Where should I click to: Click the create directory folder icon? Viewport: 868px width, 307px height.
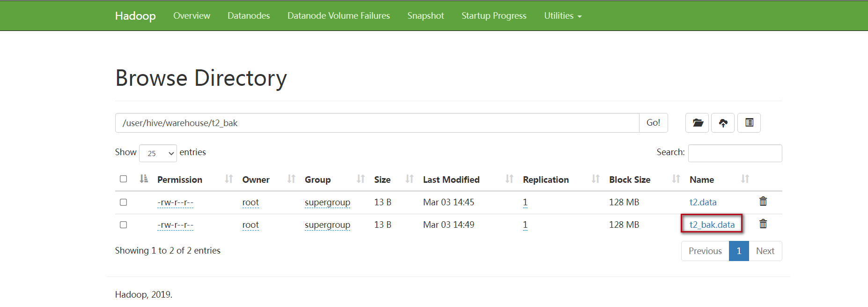(698, 123)
